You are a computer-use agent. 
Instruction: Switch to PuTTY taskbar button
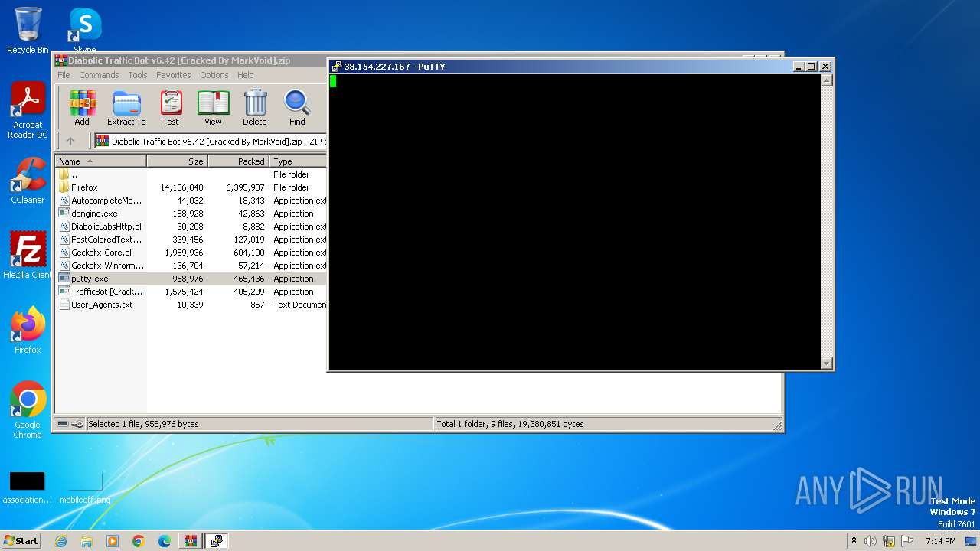pos(217,541)
